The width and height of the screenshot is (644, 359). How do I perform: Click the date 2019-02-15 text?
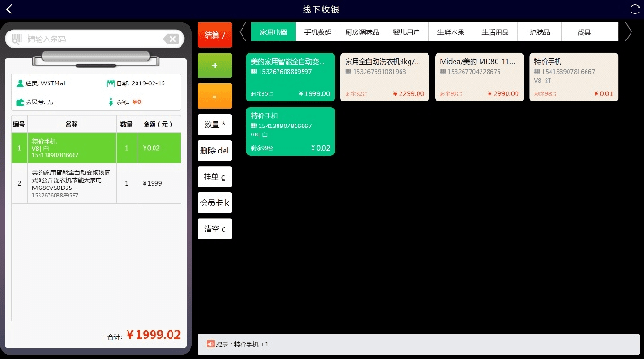coord(148,83)
